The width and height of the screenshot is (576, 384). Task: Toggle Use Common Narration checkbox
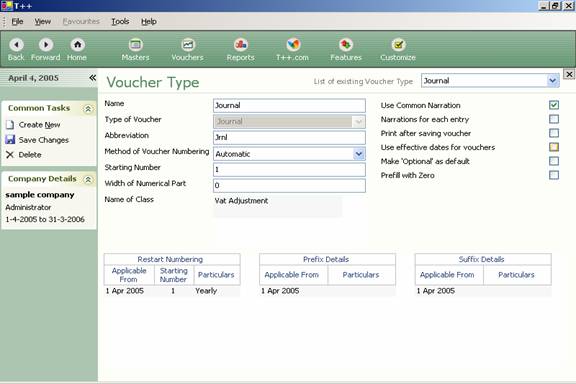pos(554,105)
